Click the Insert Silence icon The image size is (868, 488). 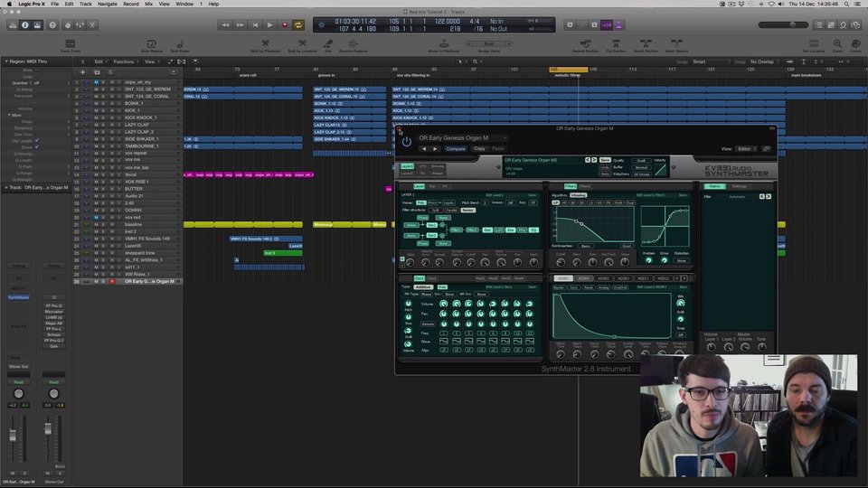(676, 43)
